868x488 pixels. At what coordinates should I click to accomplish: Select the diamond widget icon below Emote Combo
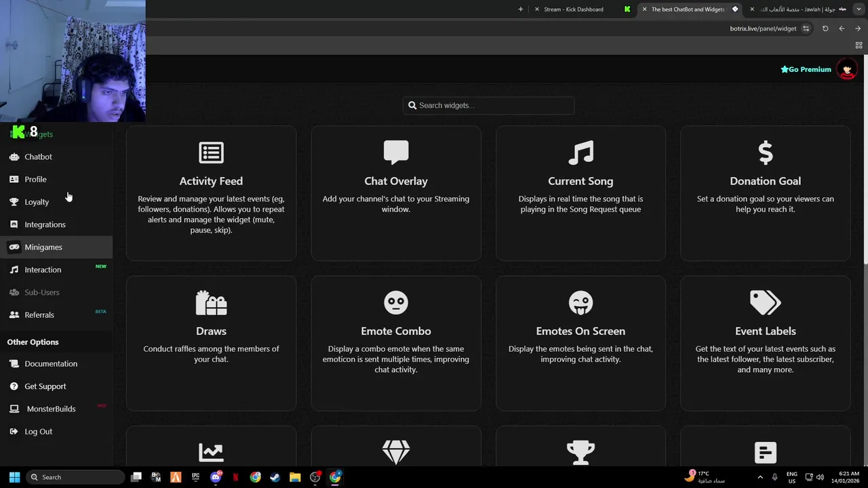pos(396,452)
